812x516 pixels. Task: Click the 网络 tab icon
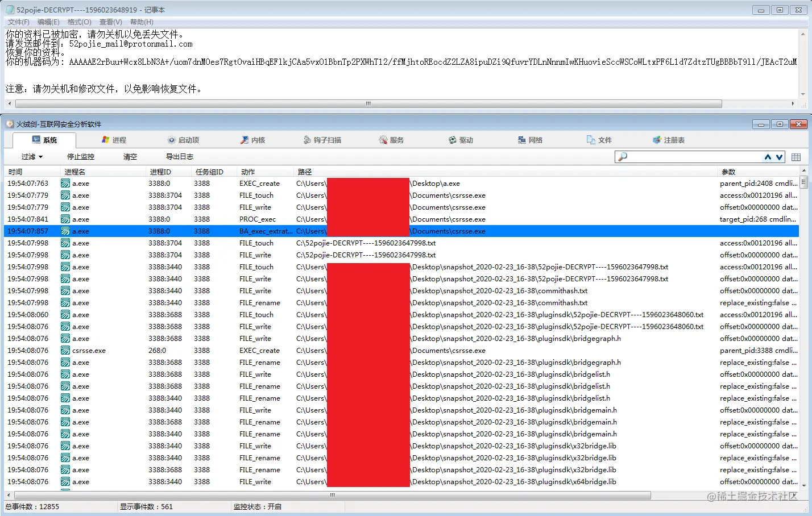pos(522,140)
